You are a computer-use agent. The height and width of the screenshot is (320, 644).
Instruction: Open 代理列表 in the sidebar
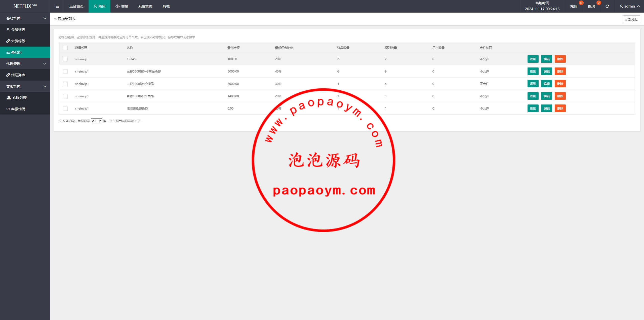click(x=25, y=75)
